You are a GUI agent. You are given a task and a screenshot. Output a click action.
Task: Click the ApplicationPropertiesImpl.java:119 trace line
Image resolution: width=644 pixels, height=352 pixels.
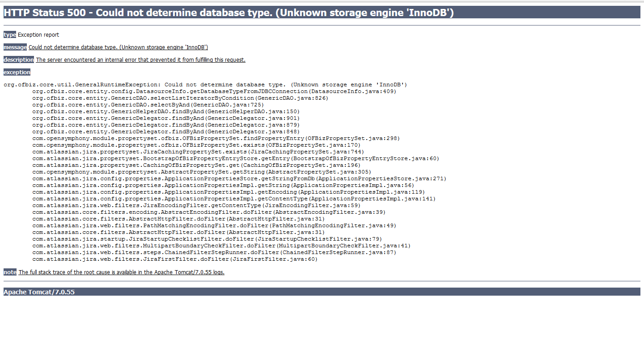tap(229, 192)
